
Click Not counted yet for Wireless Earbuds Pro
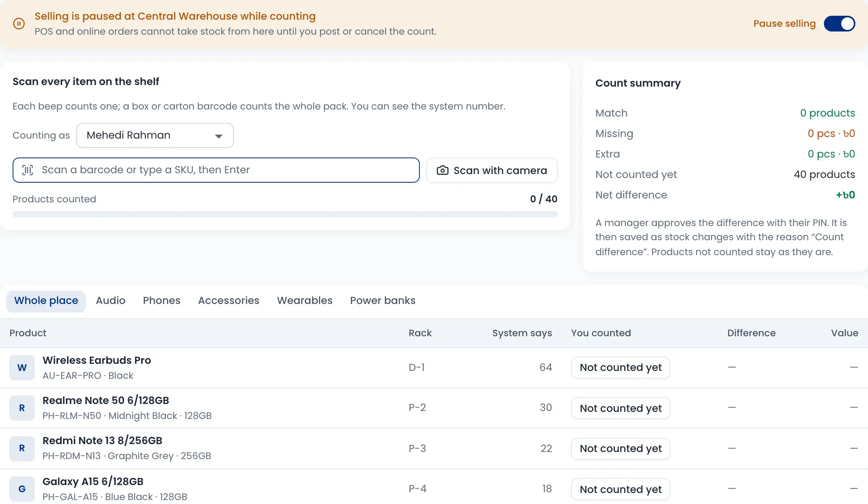click(621, 368)
